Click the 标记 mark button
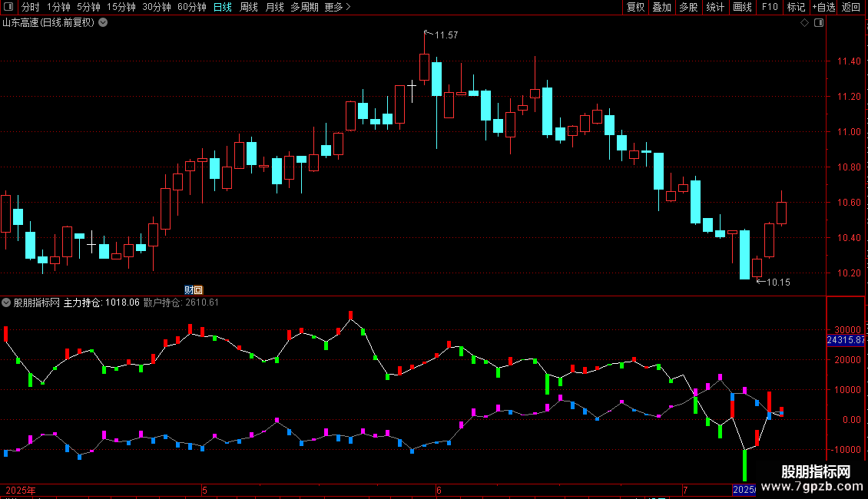The image size is (868, 499). (796, 7)
